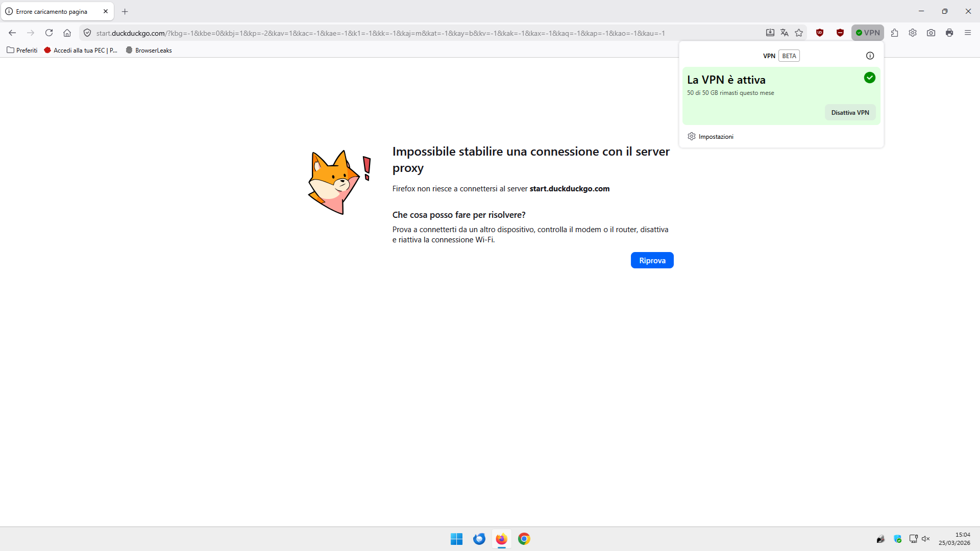
Task: Click the bold 'start.duckduckgo.com' server name
Action: pos(570,189)
